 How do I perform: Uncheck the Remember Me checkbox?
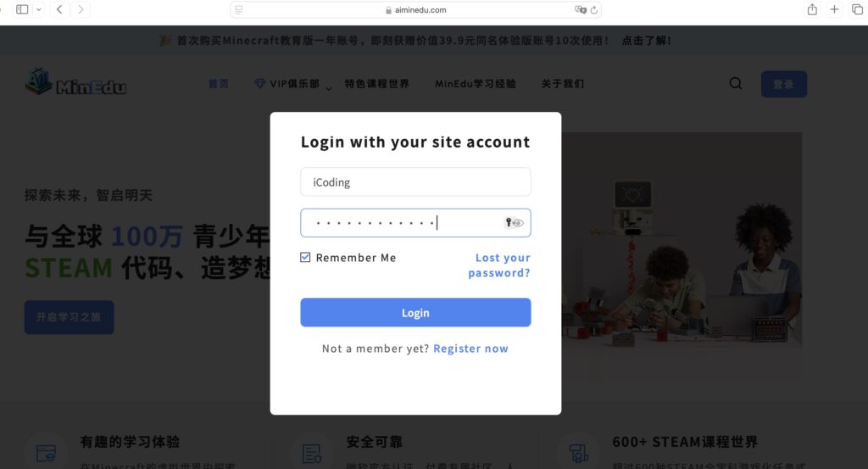pyautogui.click(x=305, y=258)
